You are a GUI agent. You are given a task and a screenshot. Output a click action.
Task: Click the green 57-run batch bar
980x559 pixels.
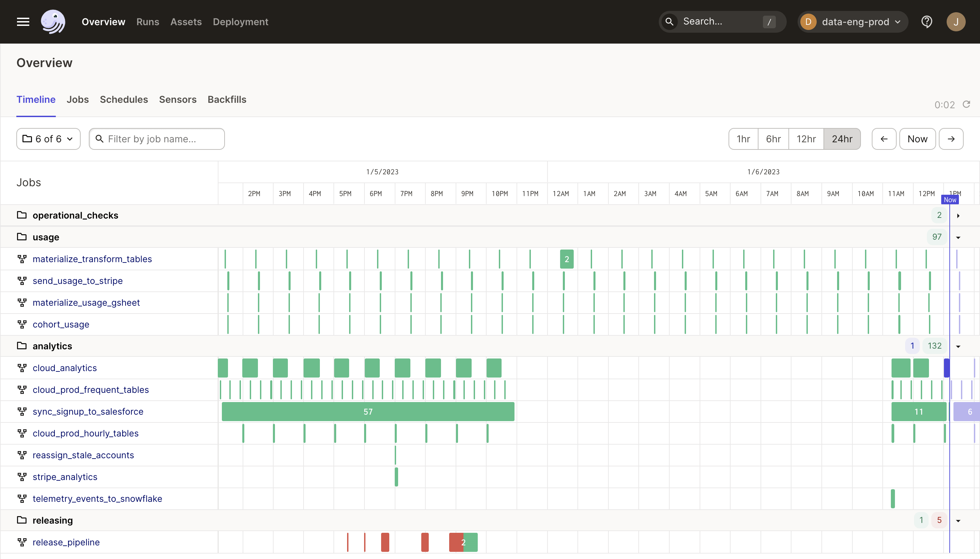367,412
